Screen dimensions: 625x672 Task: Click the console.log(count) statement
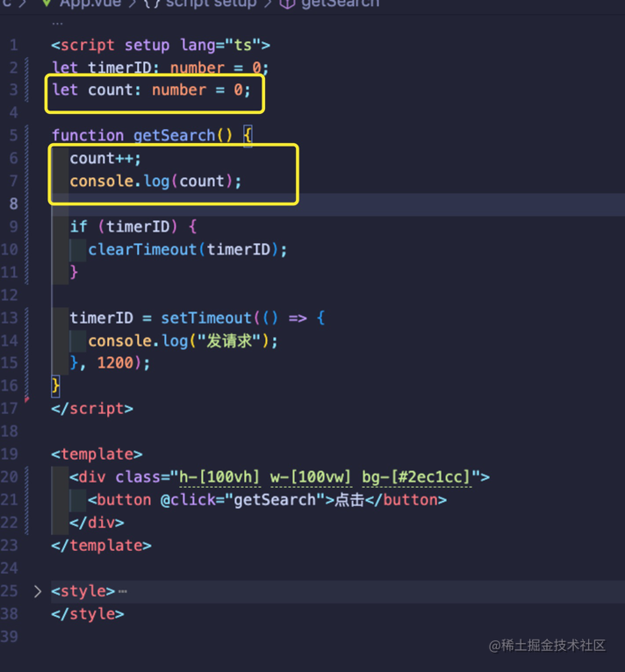(x=155, y=182)
